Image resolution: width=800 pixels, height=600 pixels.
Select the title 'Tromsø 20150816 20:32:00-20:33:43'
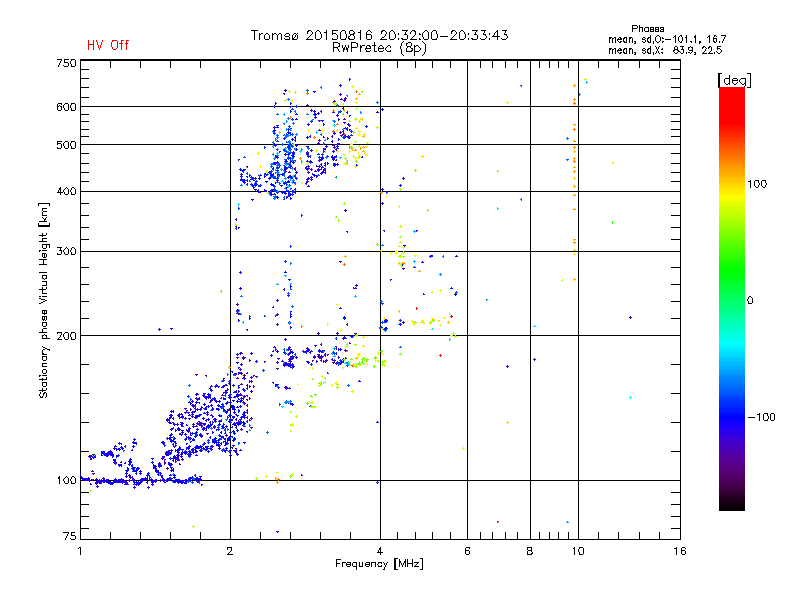point(380,35)
